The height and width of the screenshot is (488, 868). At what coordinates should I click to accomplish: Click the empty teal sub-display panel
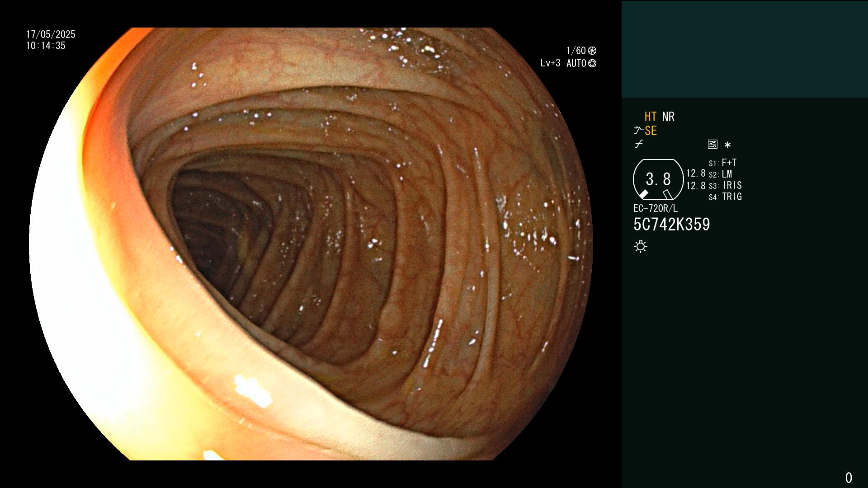[745, 49]
